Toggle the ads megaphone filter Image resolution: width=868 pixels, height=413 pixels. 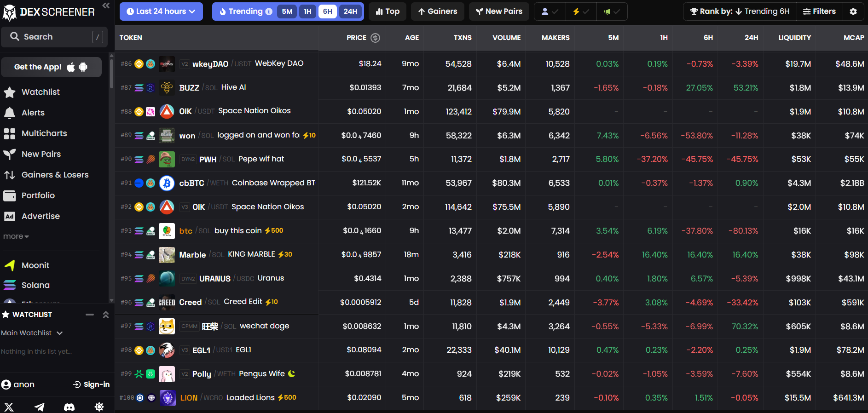612,11
